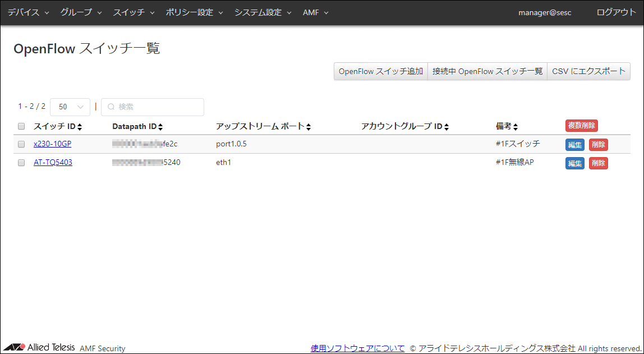The height and width of the screenshot is (354, 644).
Task: Click the Allied Telesis logo
Action: click(39, 347)
